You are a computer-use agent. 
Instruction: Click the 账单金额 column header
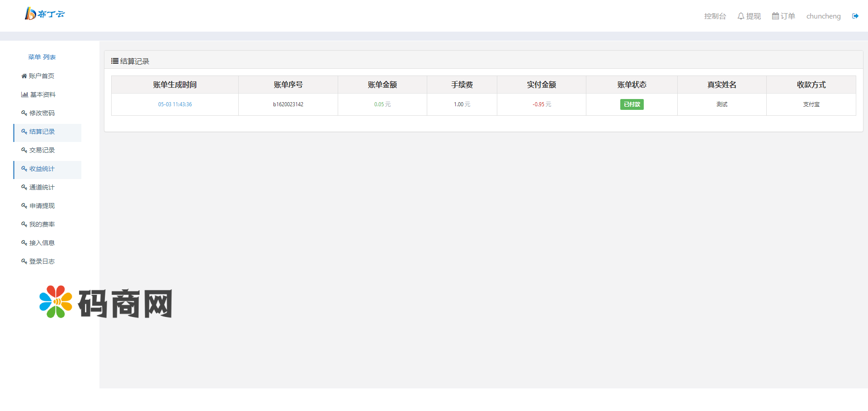click(382, 85)
